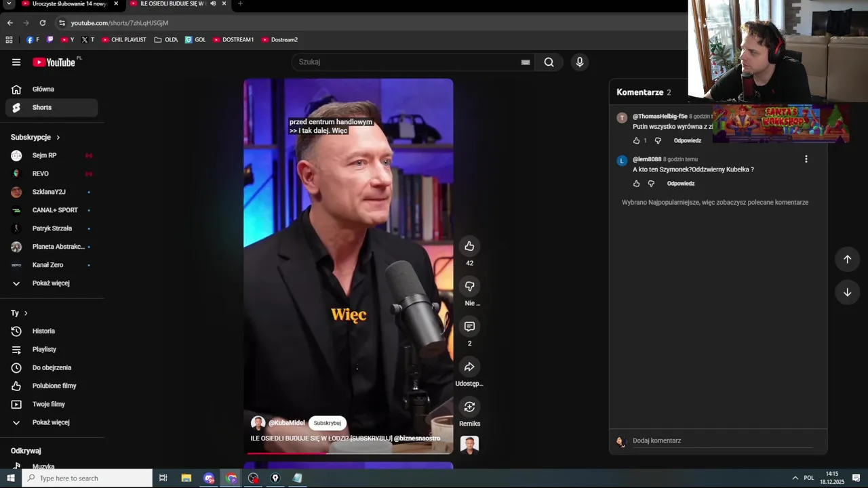Open Do obejrzenia in the sidebar
Image resolution: width=868 pixels, height=488 pixels.
tap(52, 368)
